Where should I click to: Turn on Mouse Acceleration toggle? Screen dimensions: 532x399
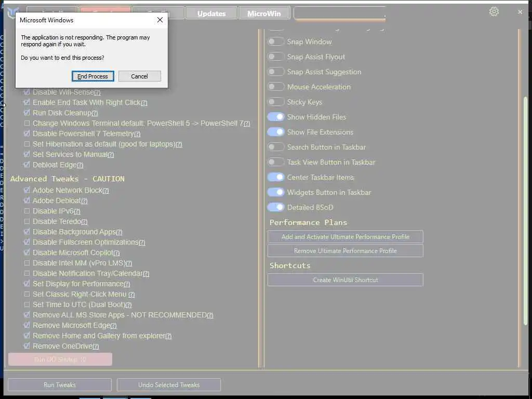pyautogui.click(x=275, y=87)
